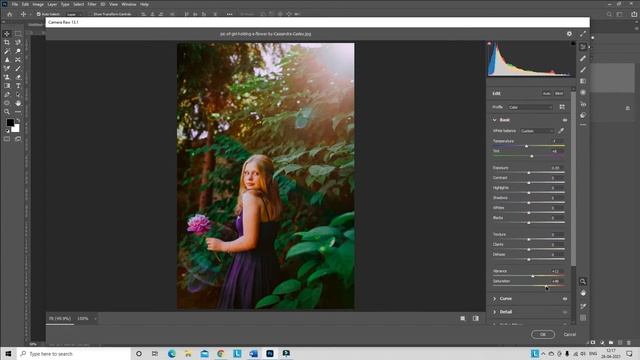Click the Fit zoom button
Image resolution: width=640 pixels, height=360 pixels.
tap(60, 318)
